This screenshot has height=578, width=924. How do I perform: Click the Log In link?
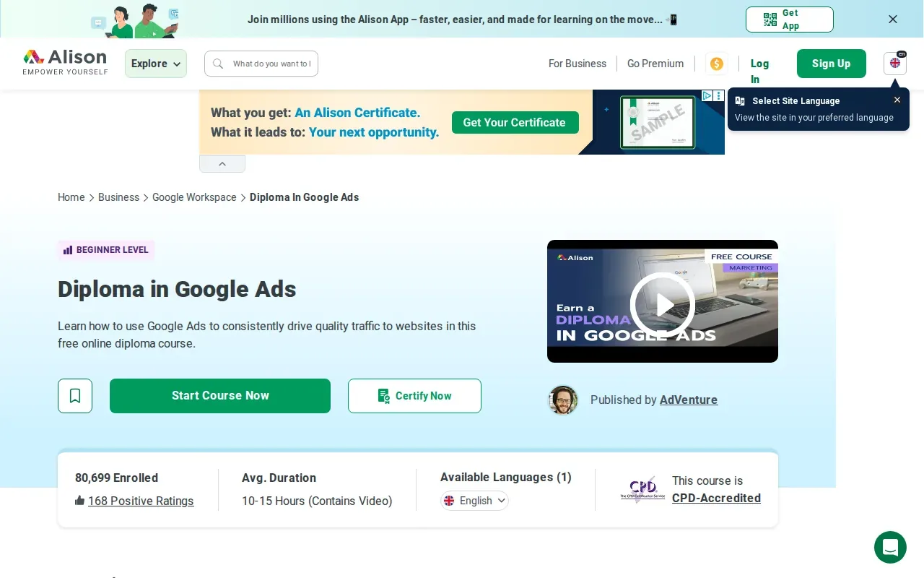click(x=759, y=72)
